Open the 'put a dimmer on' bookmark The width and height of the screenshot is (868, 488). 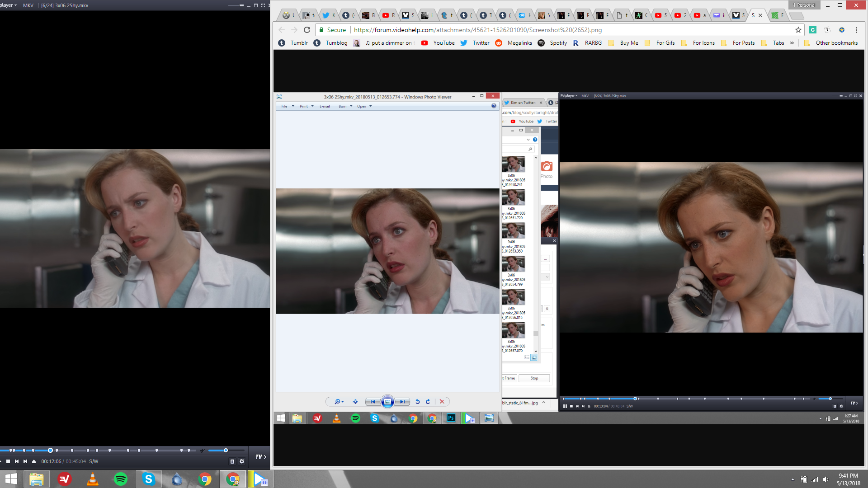click(384, 43)
